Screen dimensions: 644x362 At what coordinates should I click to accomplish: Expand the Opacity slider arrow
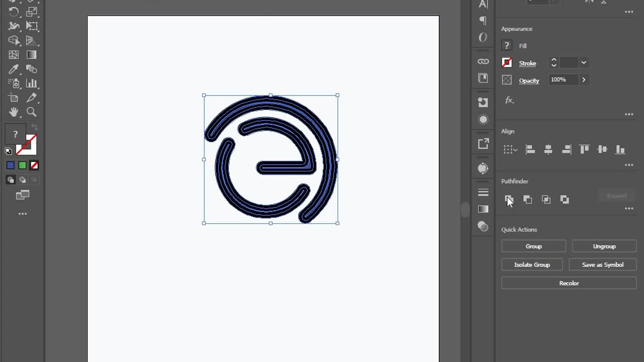(584, 79)
